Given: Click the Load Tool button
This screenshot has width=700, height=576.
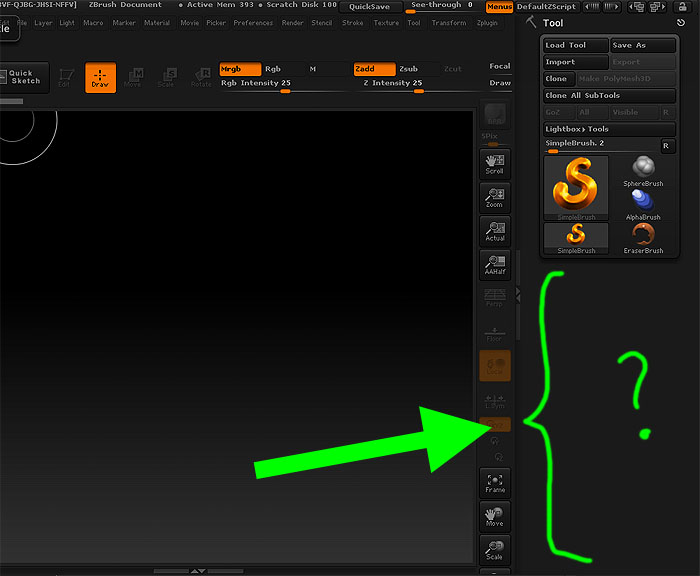Looking at the screenshot, I should (x=576, y=45).
